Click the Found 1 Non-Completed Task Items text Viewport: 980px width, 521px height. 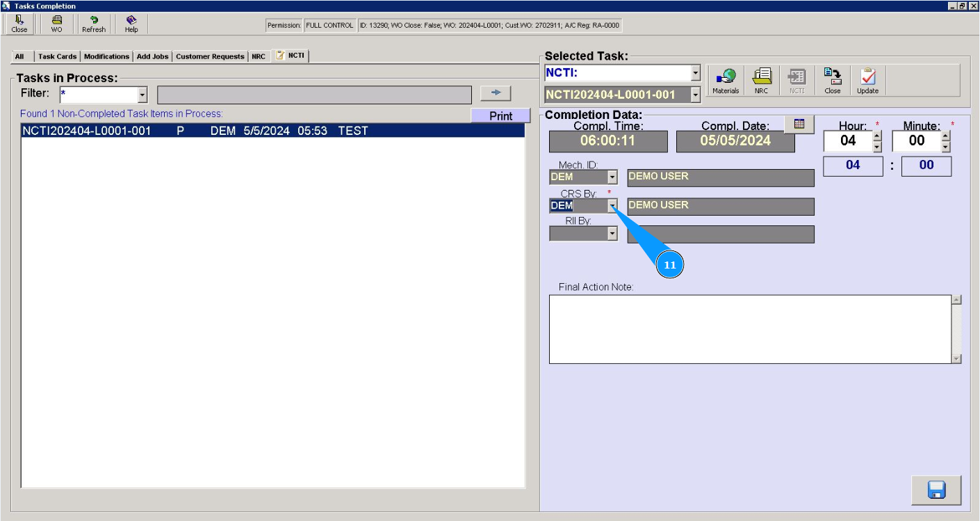click(x=122, y=113)
